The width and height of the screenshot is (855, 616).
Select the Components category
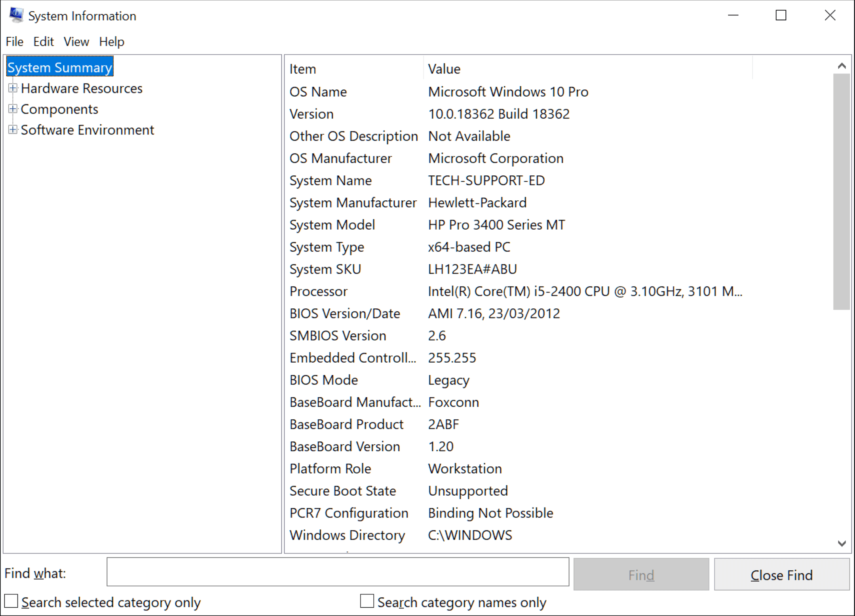coord(59,109)
